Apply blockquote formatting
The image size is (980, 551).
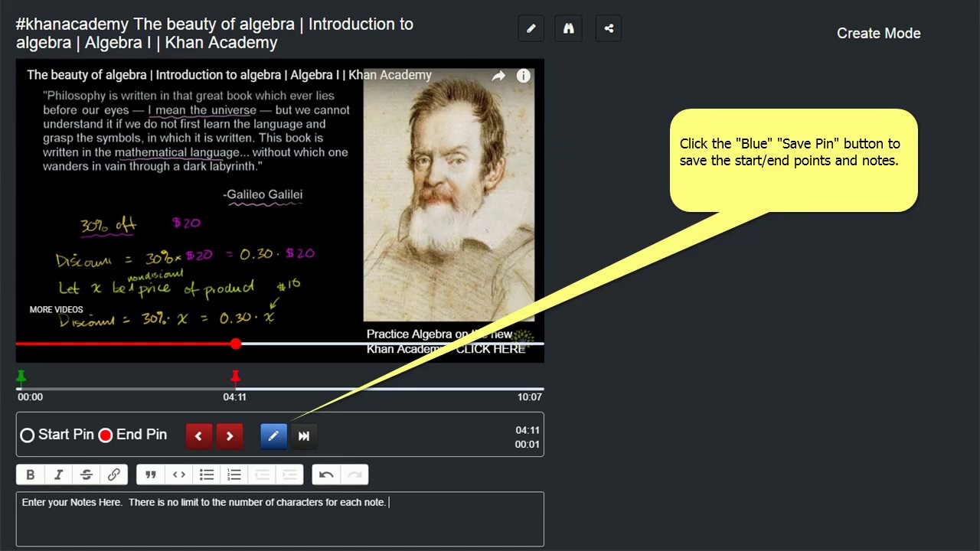click(151, 474)
